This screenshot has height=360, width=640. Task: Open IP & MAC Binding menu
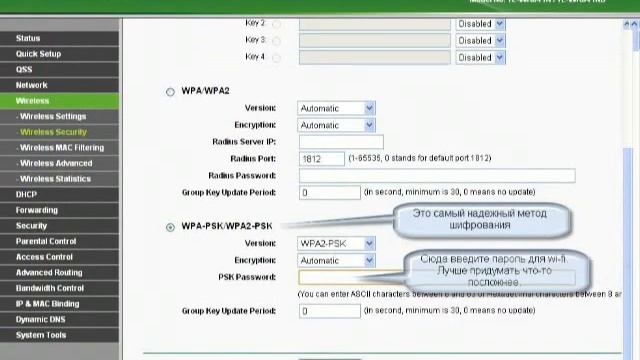pos(60,304)
